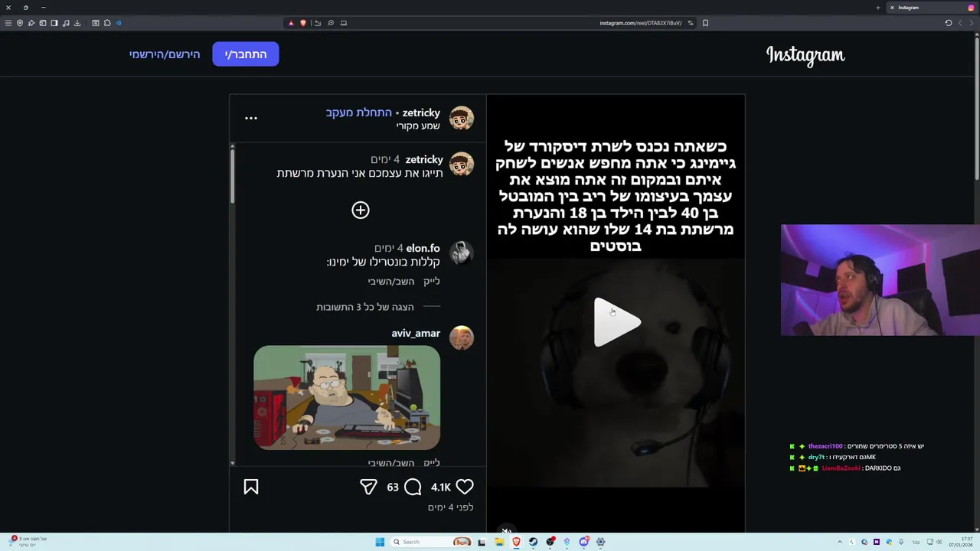The image size is (980, 551).
Task: Open the three-dot post options menu
Action: click(x=251, y=118)
